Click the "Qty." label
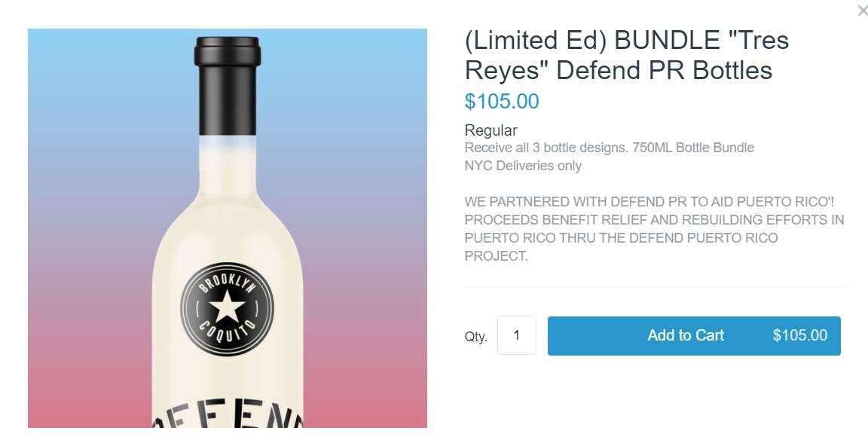868x443 pixels. coord(475,337)
